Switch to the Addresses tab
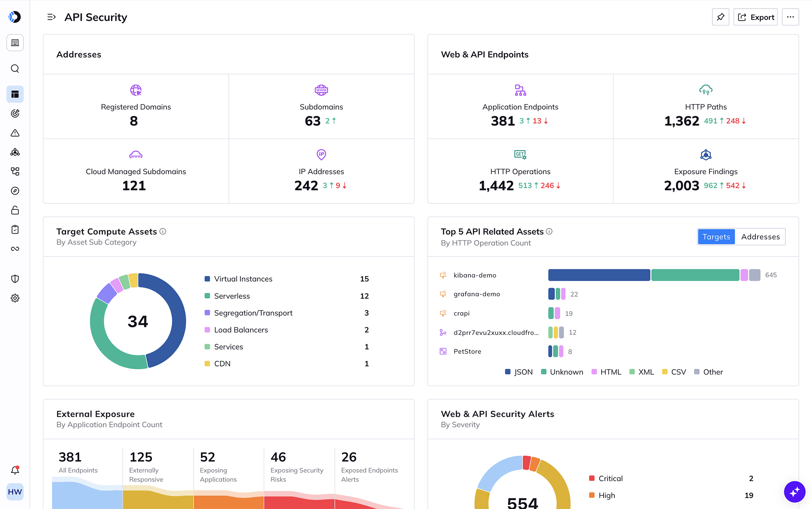 (760, 237)
